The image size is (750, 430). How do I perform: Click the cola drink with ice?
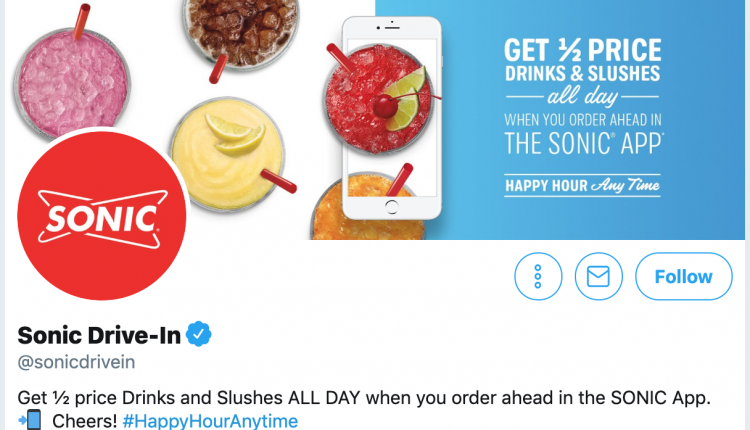pos(241,33)
